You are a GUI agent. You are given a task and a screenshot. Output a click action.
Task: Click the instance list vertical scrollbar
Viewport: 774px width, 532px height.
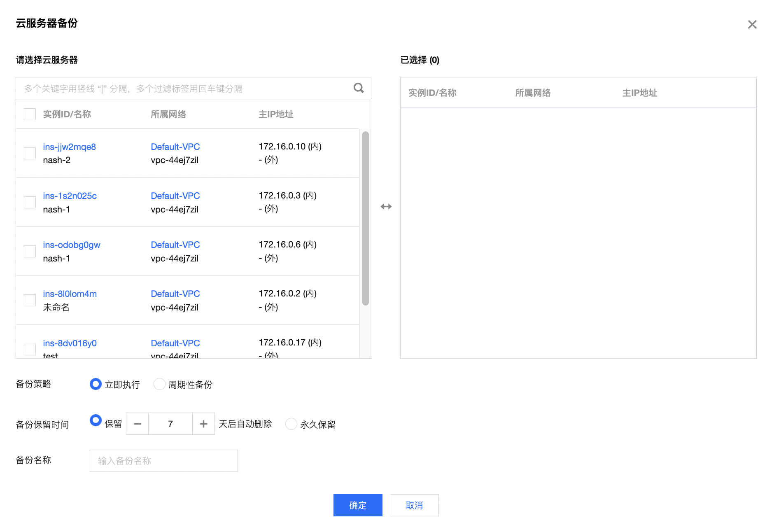pyautogui.click(x=365, y=218)
